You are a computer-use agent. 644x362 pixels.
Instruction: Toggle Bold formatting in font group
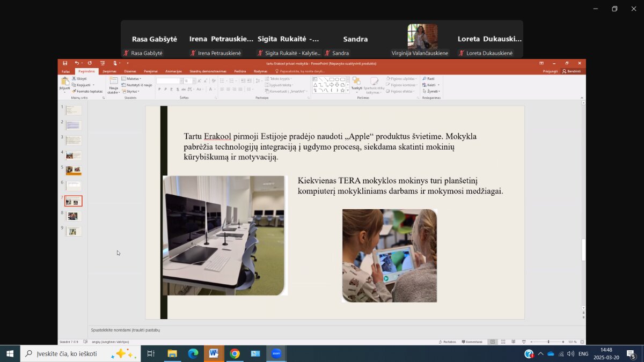point(159,90)
